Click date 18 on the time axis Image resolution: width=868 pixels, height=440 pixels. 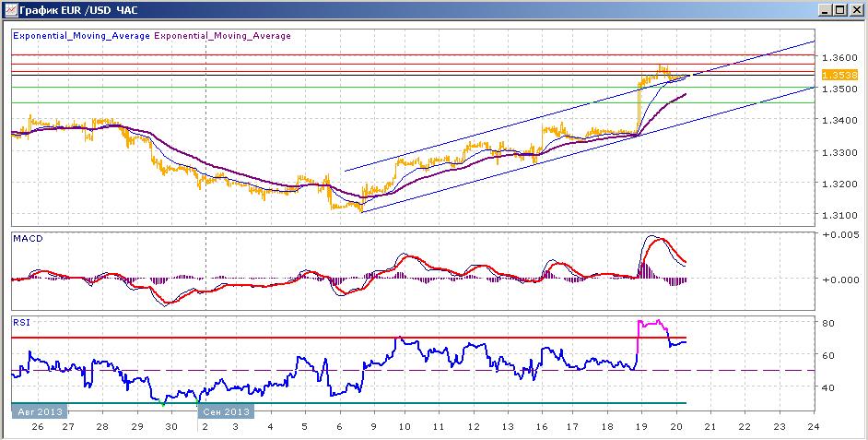tap(606, 427)
